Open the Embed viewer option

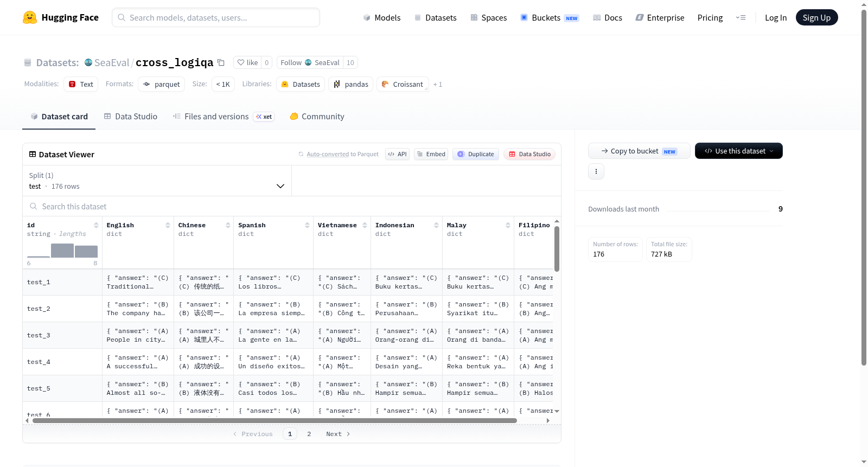pos(431,154)
